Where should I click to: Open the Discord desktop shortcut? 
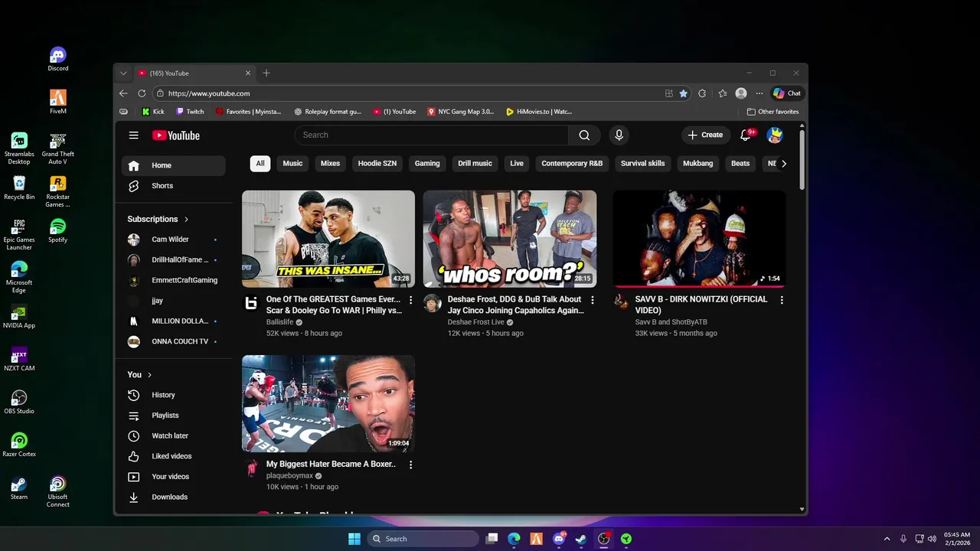pos(58,60)
